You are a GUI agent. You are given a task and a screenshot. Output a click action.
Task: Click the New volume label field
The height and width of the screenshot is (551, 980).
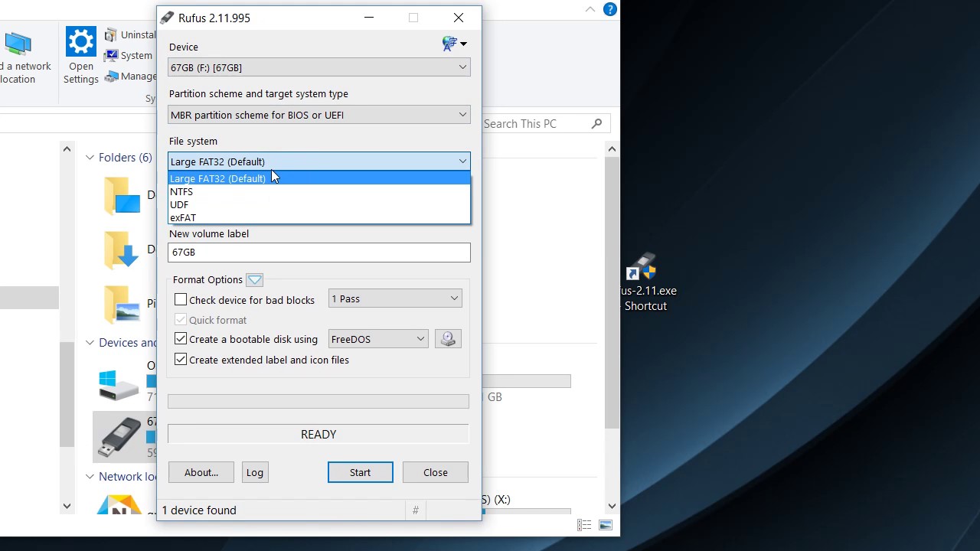(x=318, y=252)
